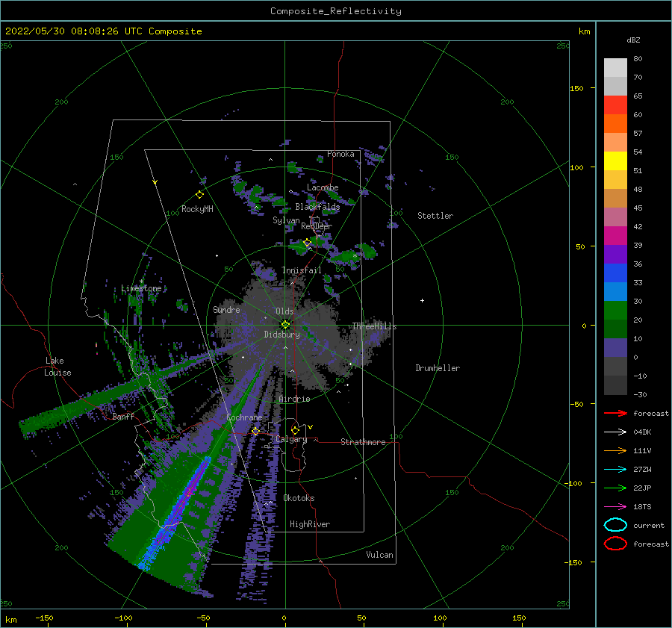Click the Limestone label
Screen dimensions: 672x628
141,288
